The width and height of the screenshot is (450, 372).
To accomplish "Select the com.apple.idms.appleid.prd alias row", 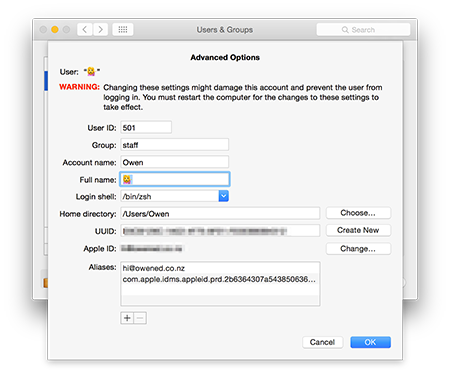I will click(220, 279).
